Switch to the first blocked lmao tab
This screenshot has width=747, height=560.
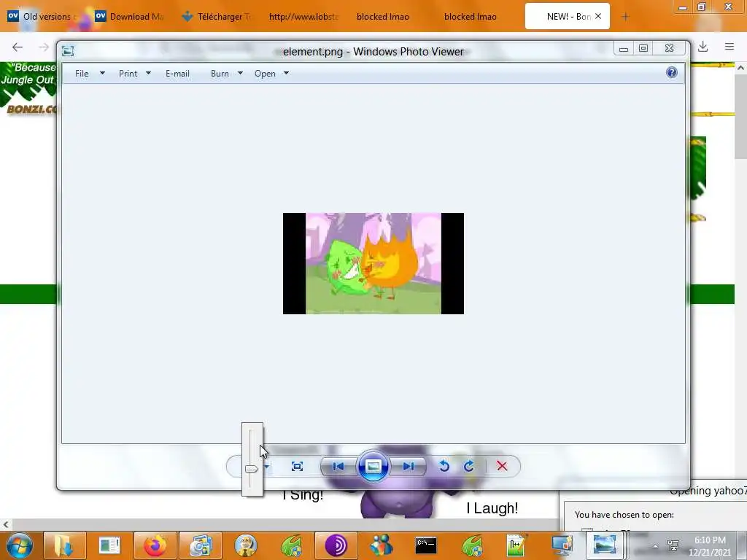pyautogui.click(x=383, y=17)
